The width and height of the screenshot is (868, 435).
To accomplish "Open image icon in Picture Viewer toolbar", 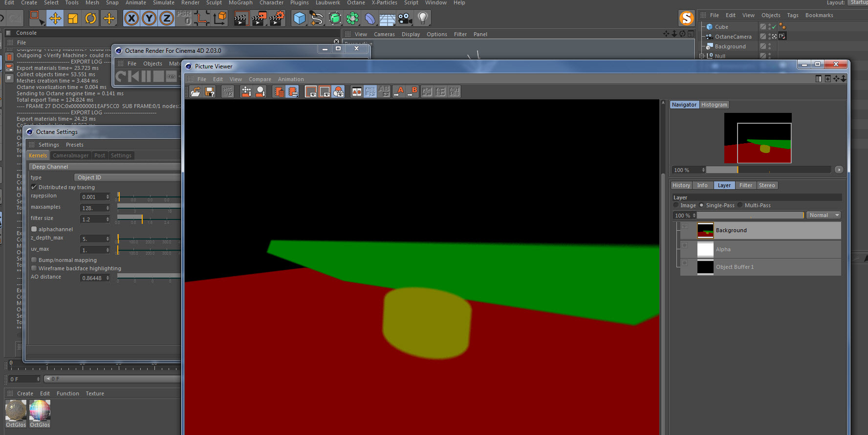I will click(196, 91).
